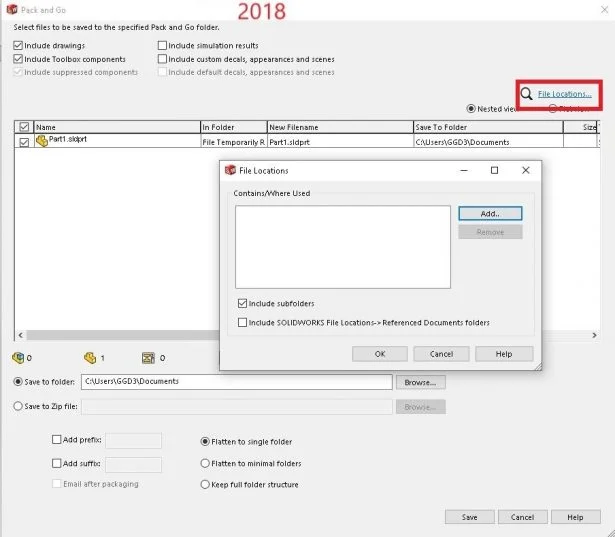Viewport: 615px width, 537px height.
Task: Click the In Folder column header
Action: (x=234, y=127)
